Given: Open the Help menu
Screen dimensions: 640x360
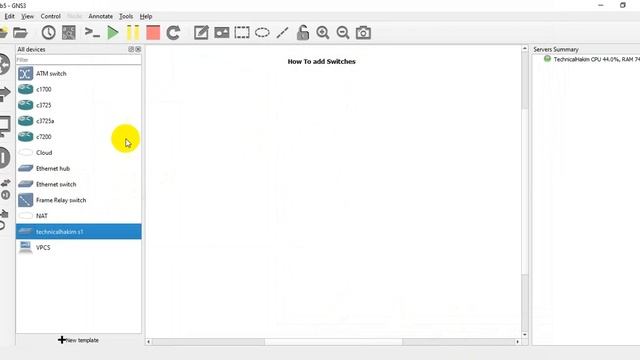Looking at the screenshot, I should pos(146,16).
